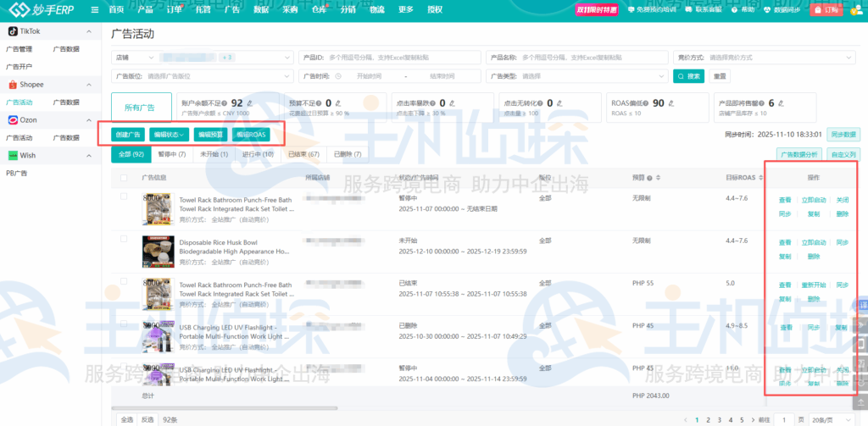Open the 广告 top menu

click(x=232, y=10)
